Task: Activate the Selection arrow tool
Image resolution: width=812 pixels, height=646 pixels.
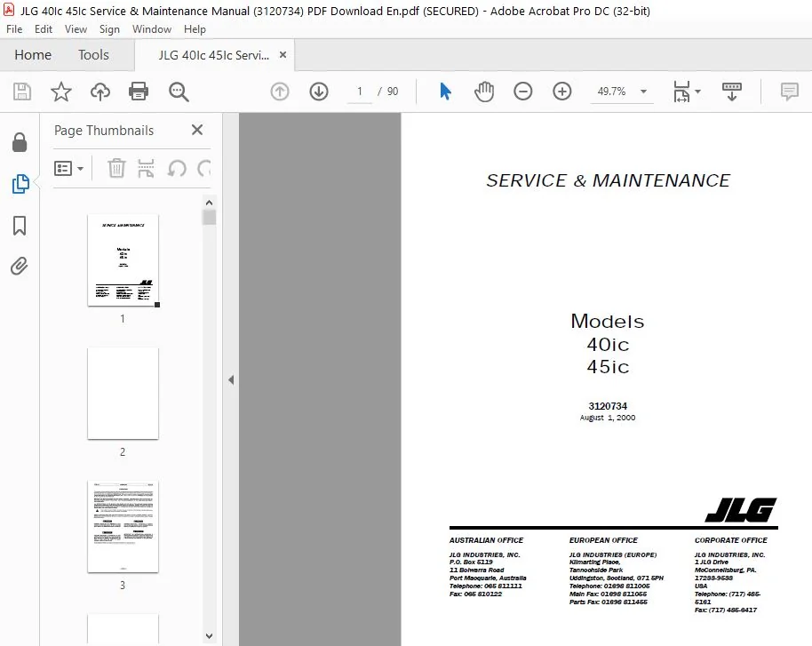Action: tap(445, 92)
